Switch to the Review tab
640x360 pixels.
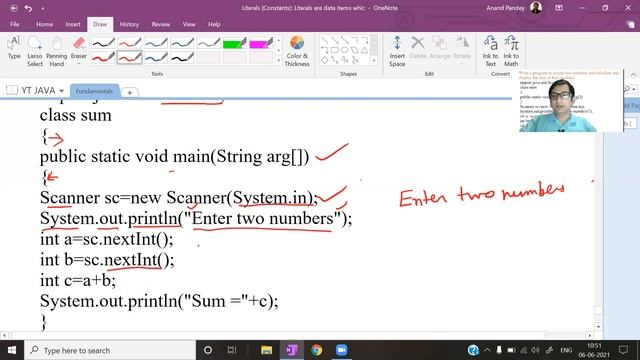161,24
